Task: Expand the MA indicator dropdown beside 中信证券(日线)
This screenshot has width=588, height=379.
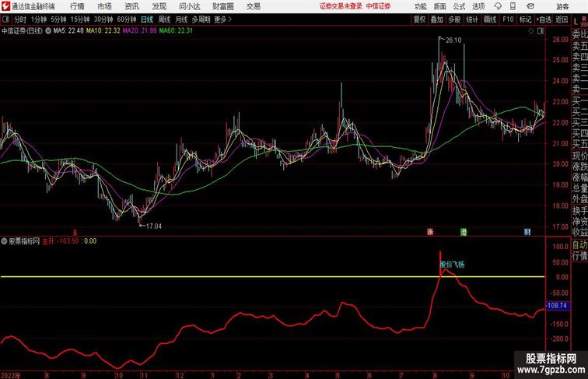Action: (x=48, y=31)
